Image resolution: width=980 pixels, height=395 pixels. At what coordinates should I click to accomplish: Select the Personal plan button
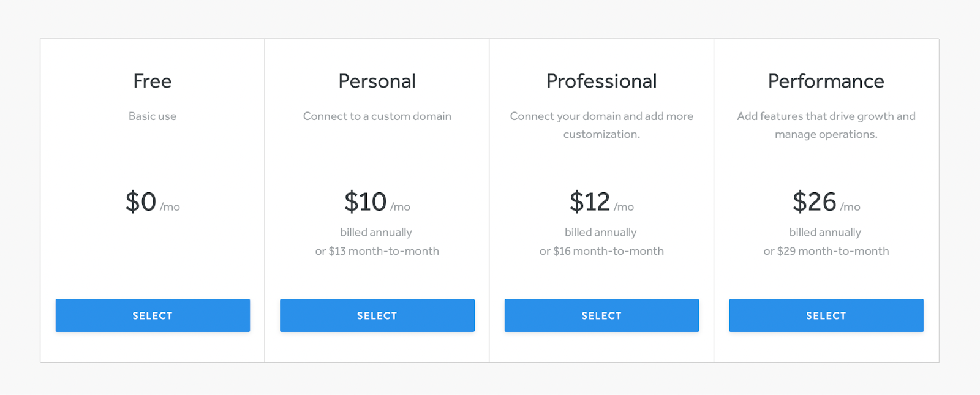pos(377,315)
